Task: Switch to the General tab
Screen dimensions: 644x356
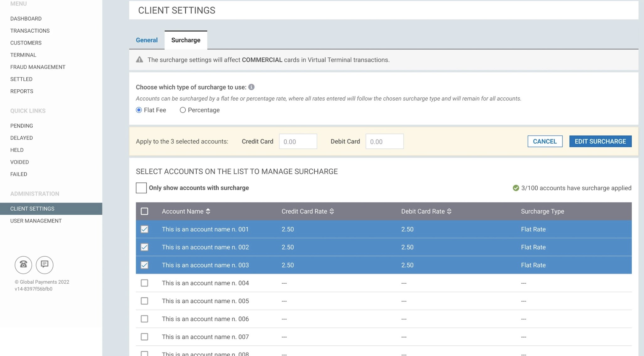Action: tap(147, 40)
